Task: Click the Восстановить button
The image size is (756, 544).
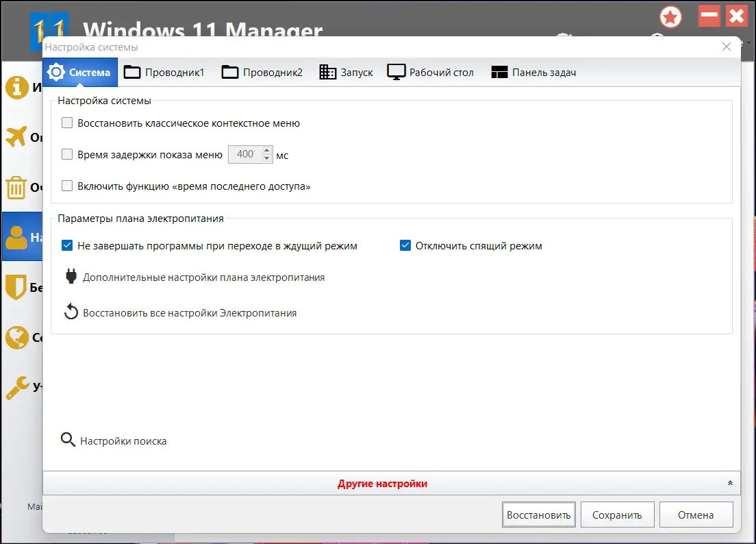Action: click(x=538, y=515)
